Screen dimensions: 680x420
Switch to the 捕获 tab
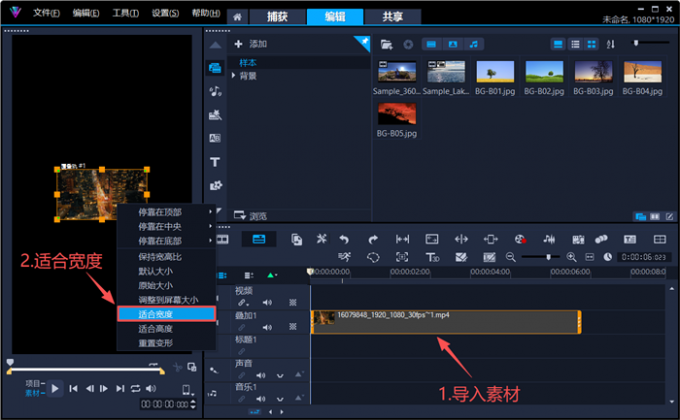click(277, 16)
